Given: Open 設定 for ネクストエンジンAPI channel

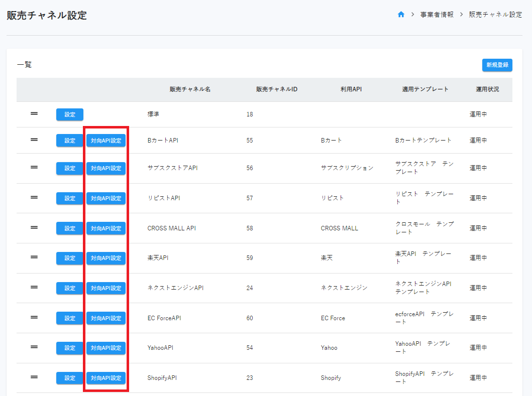Looking at the screenshot, I should 69,288.
